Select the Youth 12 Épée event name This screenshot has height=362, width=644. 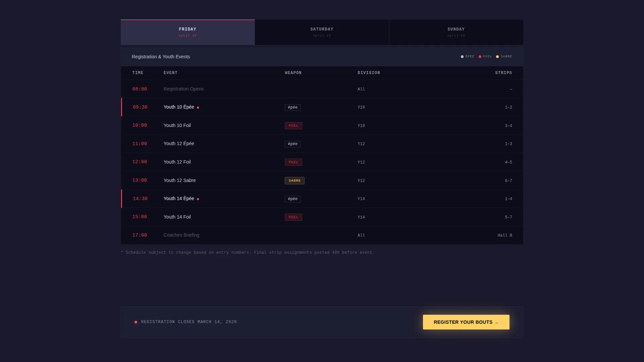click(179, 143)
